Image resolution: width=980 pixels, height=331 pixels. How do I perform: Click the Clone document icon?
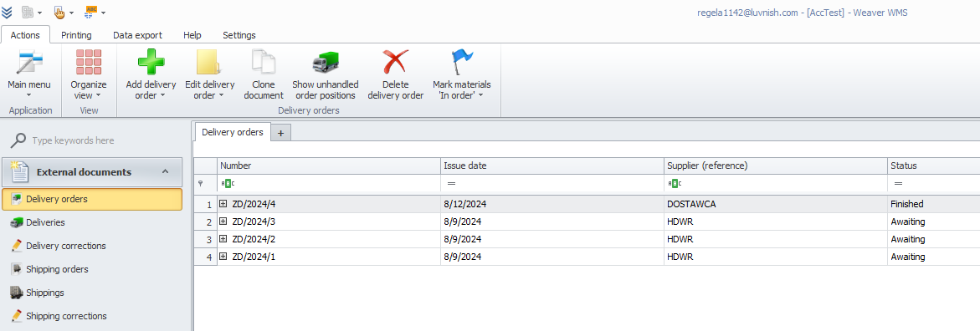pos(263,62)
